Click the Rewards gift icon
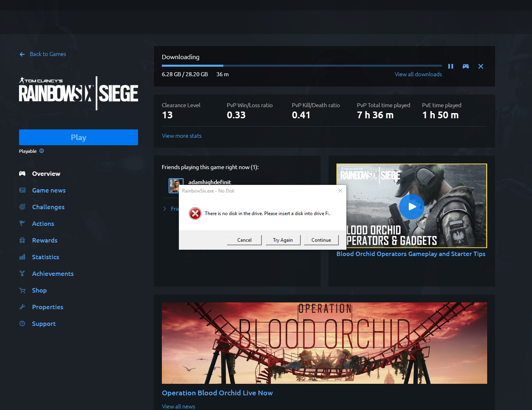 coord(22,240)
